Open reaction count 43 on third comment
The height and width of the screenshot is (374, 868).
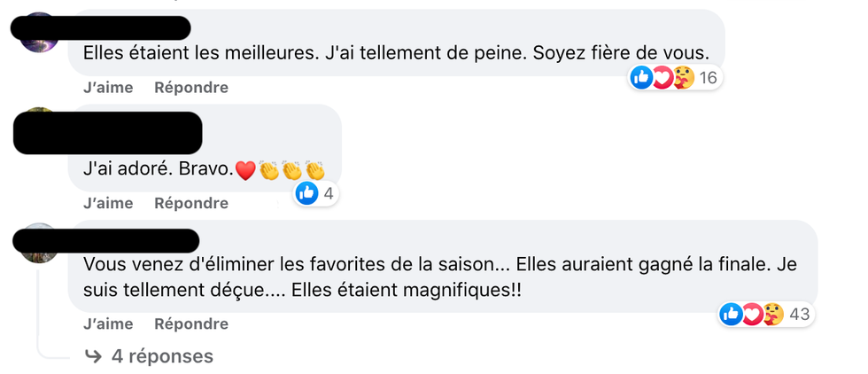pos(799,314)
